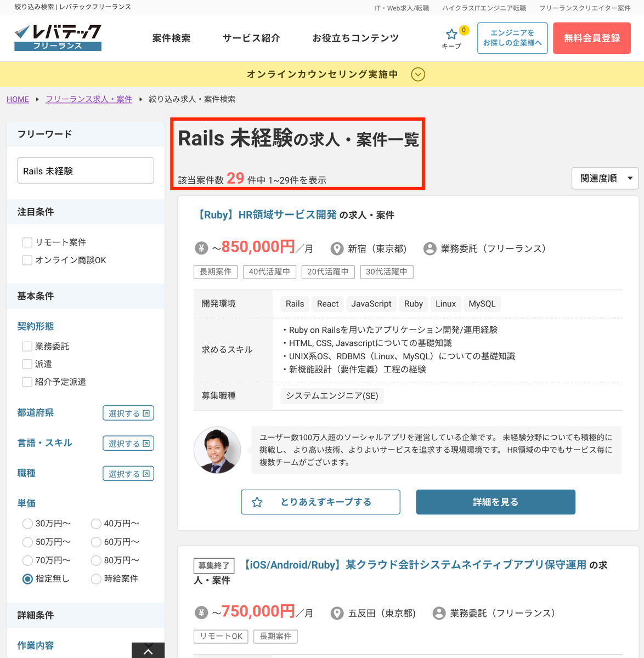
Task: Select 30万円〜 price option
Action: [x=27, y=524]
